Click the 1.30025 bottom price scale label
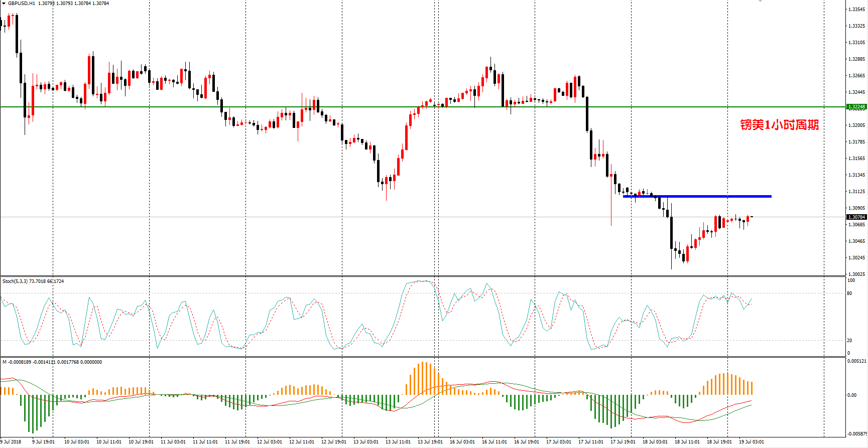The height and width of the screenshot is (448, 868). tap(857, 274)
